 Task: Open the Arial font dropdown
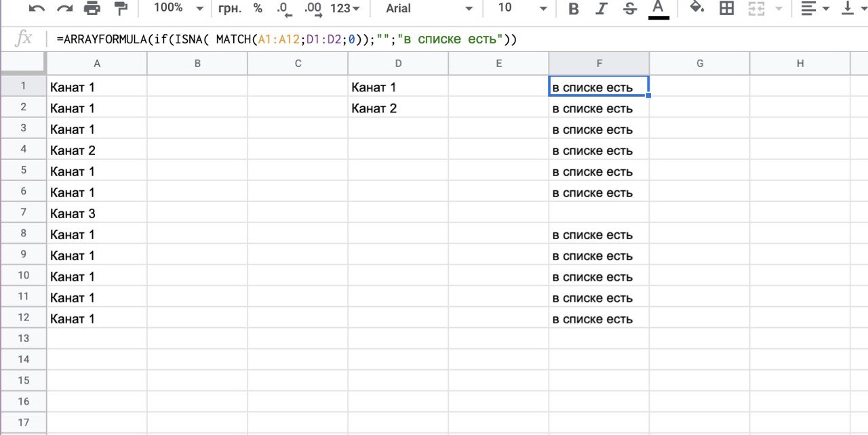point(429,9)
